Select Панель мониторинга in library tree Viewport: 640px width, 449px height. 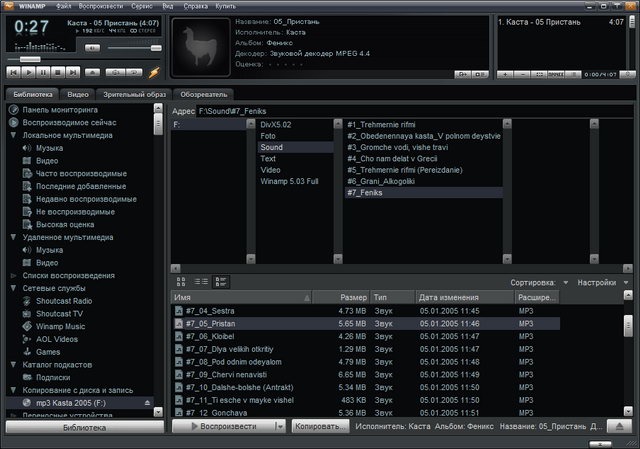tap(60, 110)
